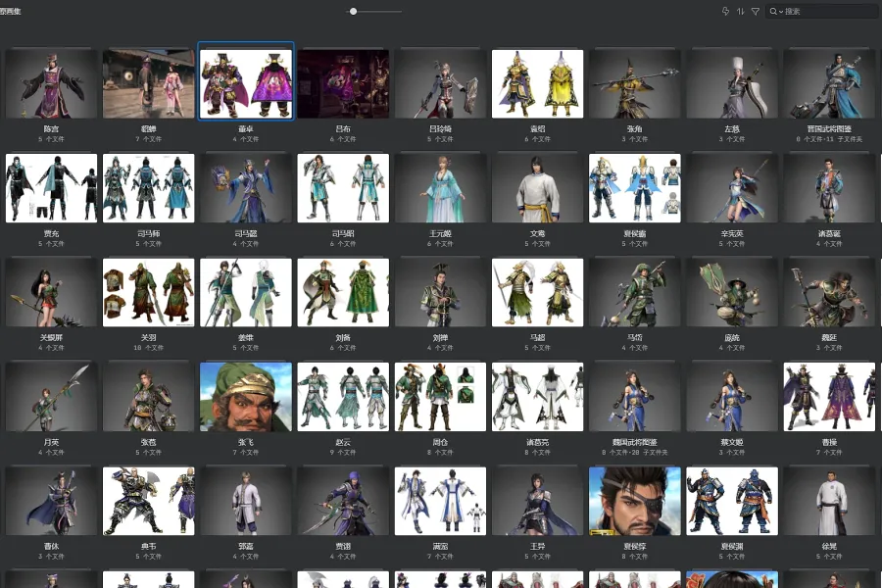Select the 满宠 folder thumbnail
Image resolution: width=882 pixels, height=588 pixels.
[x=440, y=501]
